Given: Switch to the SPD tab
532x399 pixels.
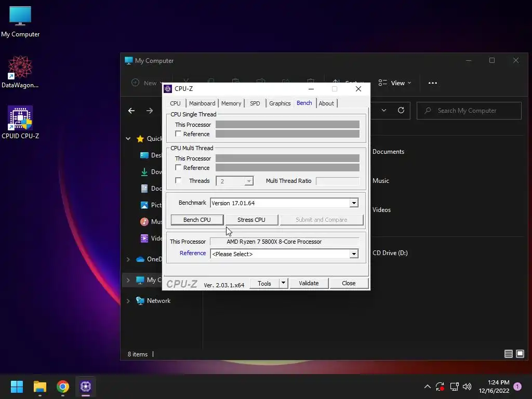Looking at the screenshot, I should (x=255, y=103).
